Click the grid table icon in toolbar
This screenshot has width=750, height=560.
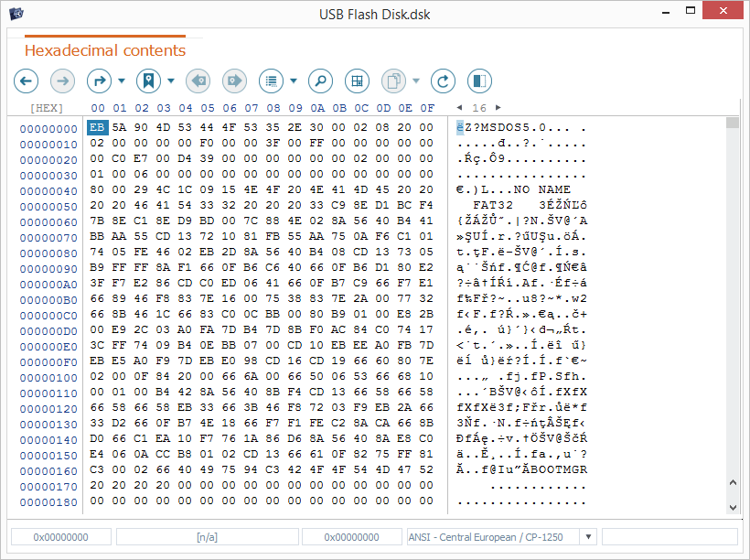pos(357,81)
